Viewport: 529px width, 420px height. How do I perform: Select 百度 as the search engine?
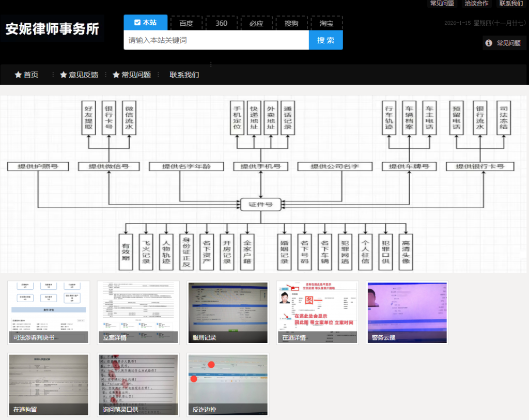186,23
